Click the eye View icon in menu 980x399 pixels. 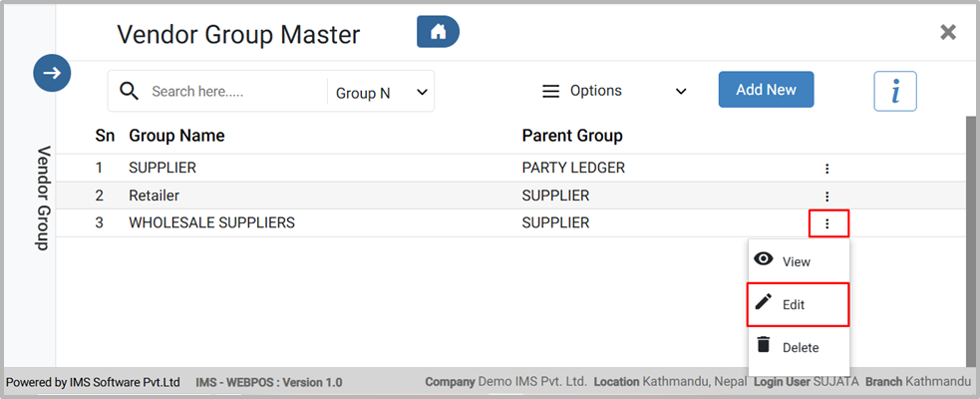[765, 259]
